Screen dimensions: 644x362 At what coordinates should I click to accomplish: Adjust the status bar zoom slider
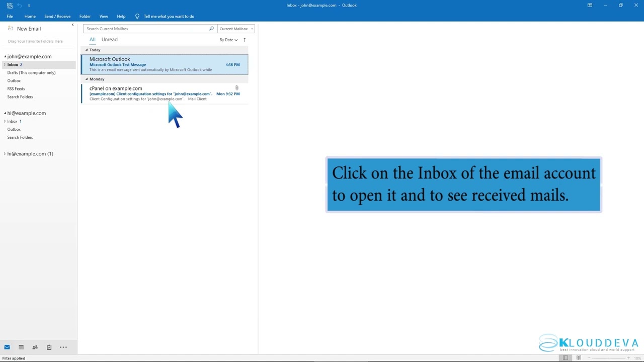click(610, 358)
